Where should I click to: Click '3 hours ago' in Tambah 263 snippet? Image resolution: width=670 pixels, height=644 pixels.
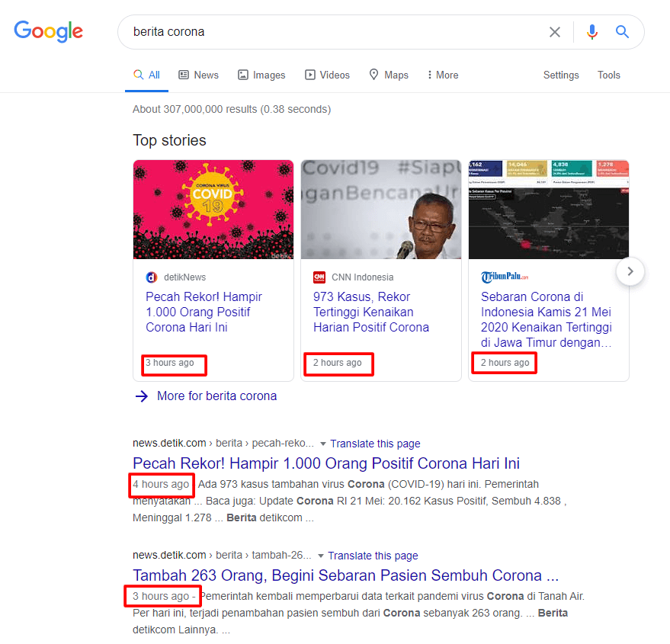point(161,596)
